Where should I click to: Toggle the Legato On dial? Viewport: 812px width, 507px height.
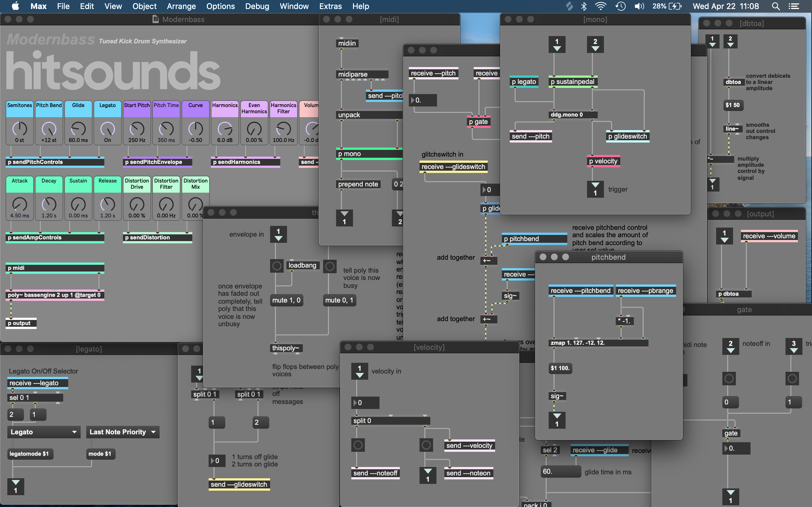pyautogui.click(x=107, y=129)
